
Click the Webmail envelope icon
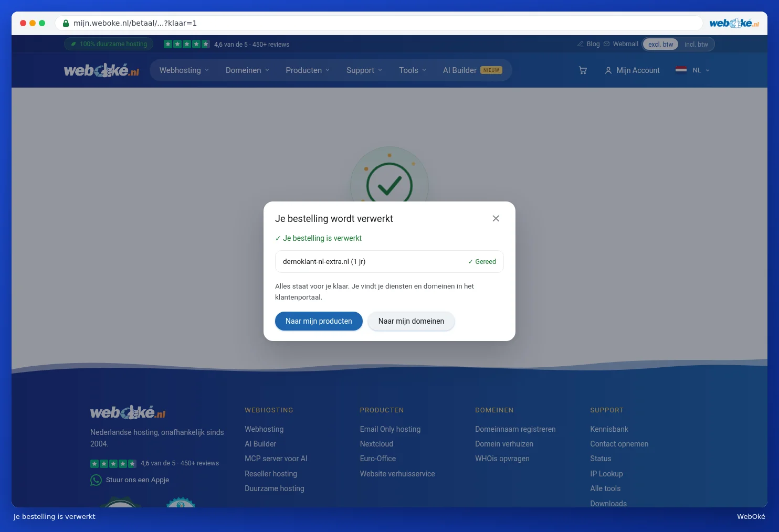tap(607, 44)
